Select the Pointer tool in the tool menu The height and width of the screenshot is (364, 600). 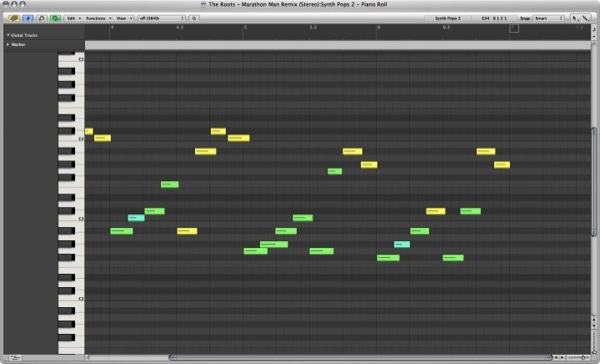click(x=575, y=18)
